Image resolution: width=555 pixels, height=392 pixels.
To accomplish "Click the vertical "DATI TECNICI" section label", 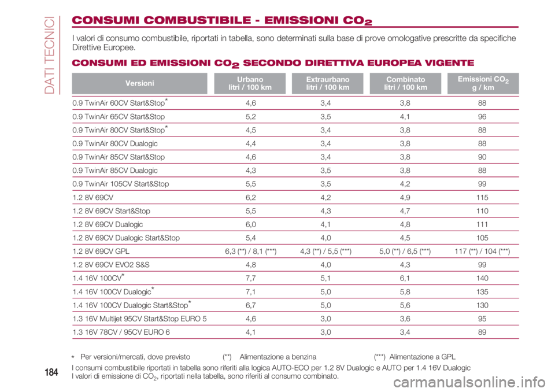I will pyautogui.click(x=50, y=56).
